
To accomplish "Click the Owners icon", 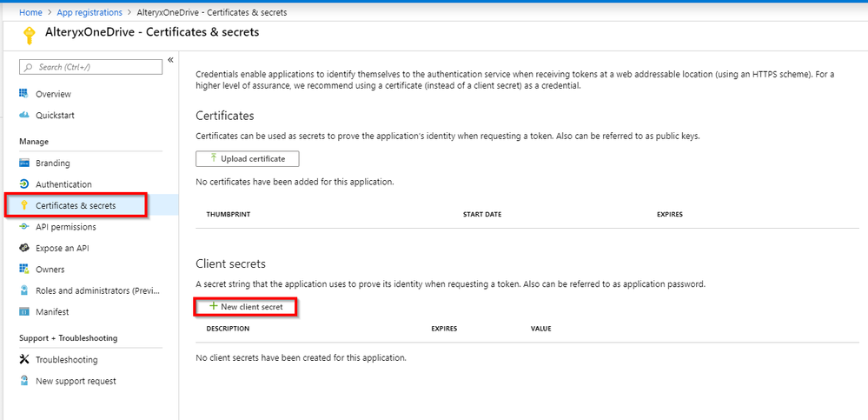I will [x=23, y=269].
